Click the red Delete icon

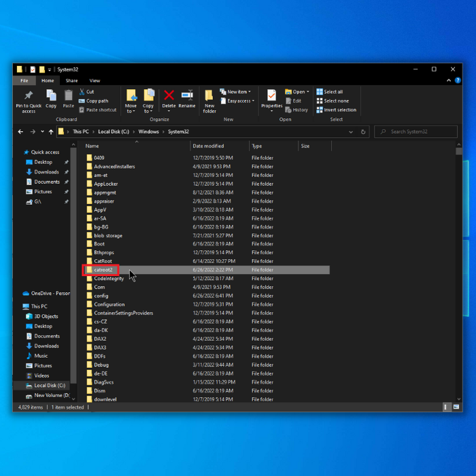[x=169, y=95]
